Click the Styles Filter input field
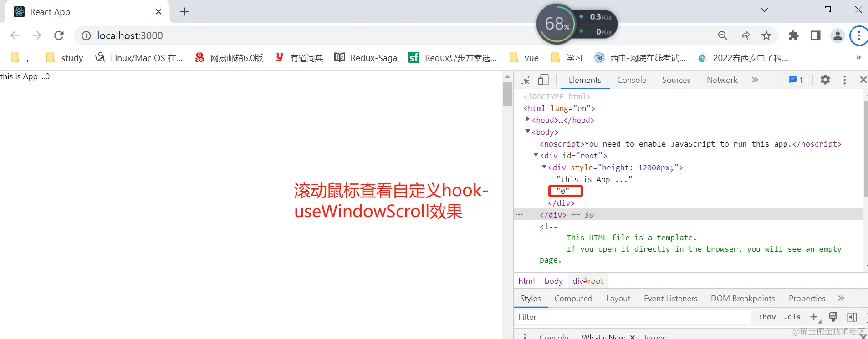The height and width of the screenshot is (339, 868). [x=633, y=317]
